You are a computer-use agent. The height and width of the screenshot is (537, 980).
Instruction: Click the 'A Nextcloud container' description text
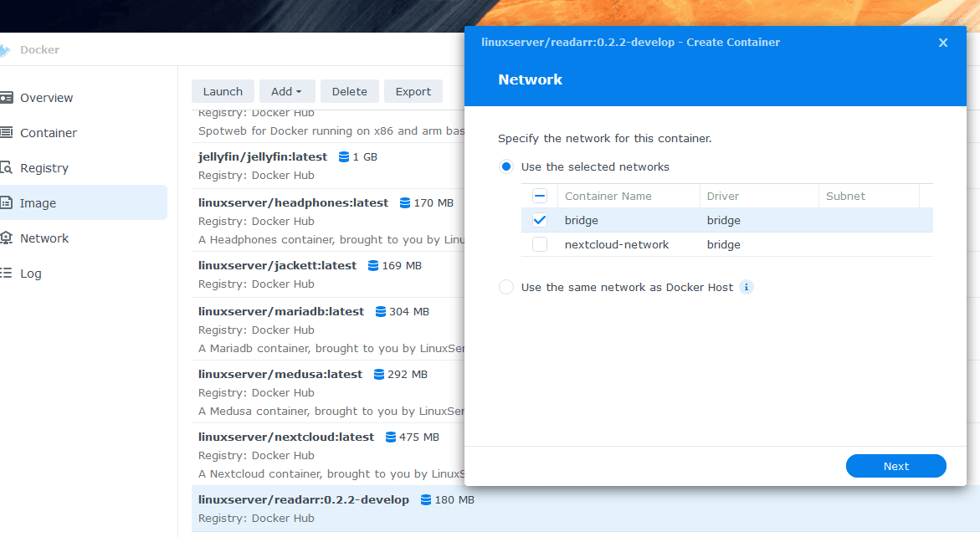[331, 474]
